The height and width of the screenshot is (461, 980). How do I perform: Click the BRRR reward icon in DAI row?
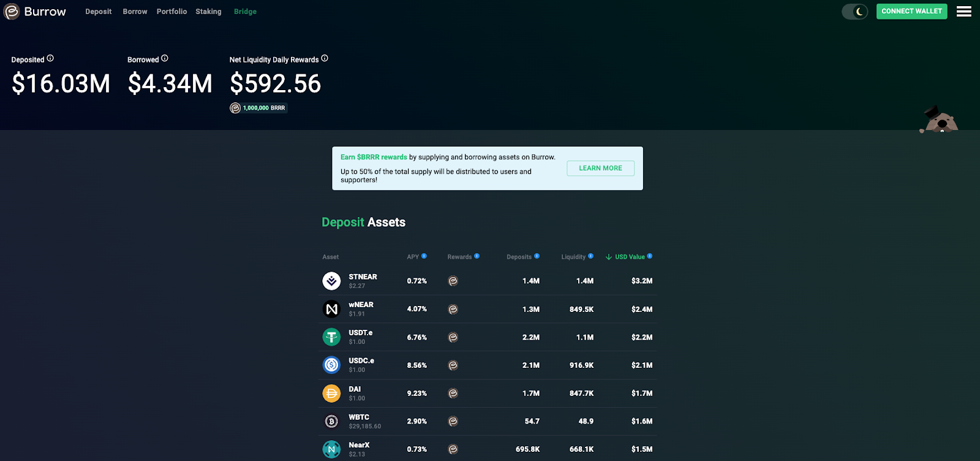tap(453, 393)
